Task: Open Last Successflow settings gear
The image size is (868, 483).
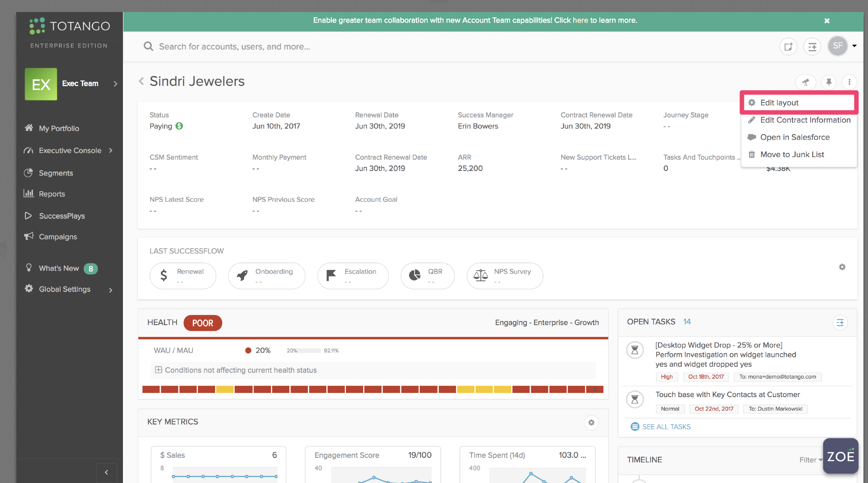Action: [842, 267]
